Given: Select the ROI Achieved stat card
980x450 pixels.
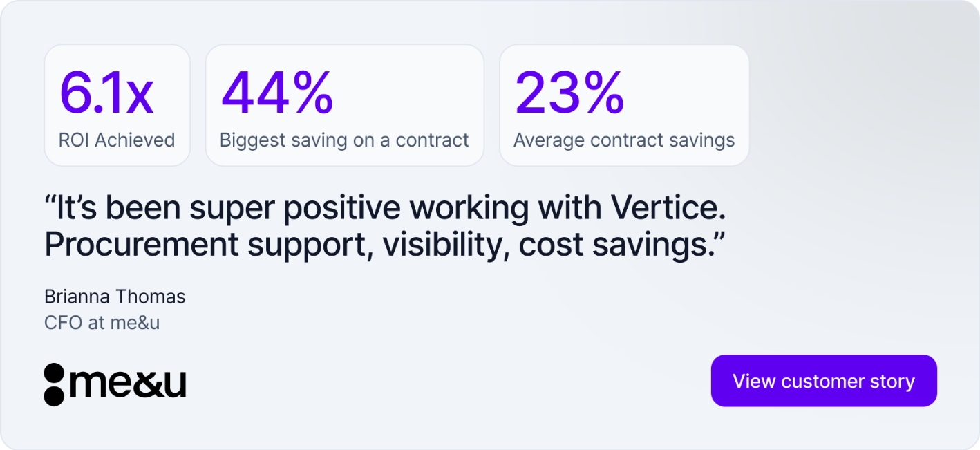Looking at the screenshot, I should tap(117, 104).
